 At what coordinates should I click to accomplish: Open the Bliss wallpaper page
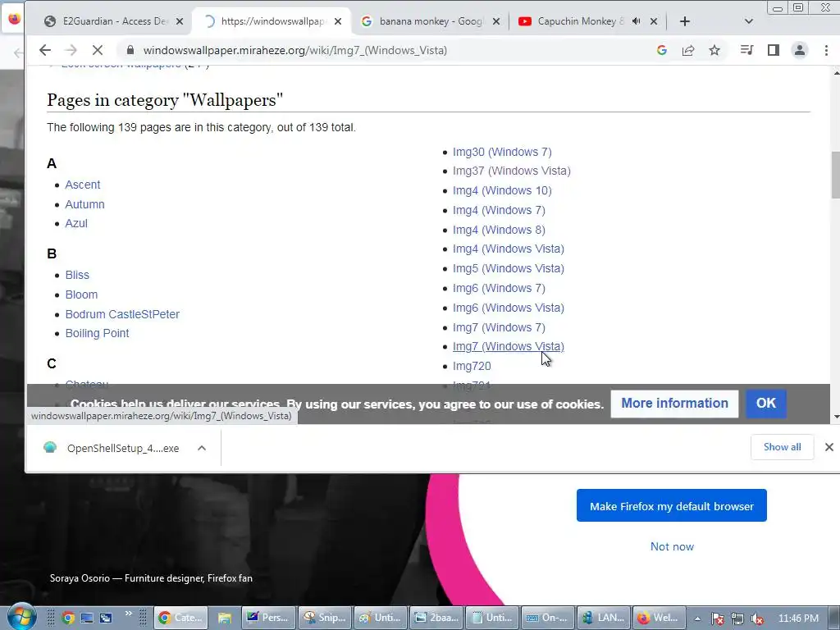[x=77, y=275]
